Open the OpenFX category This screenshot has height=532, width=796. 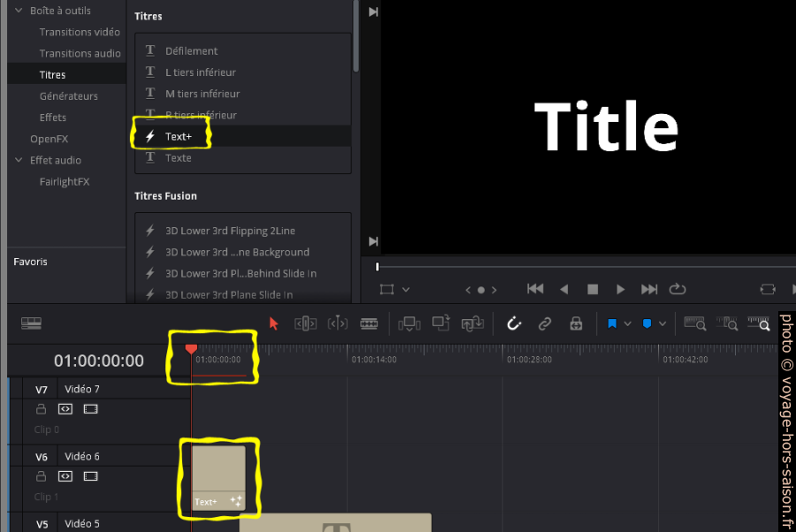pyautogui.click(x=49, y=139)
